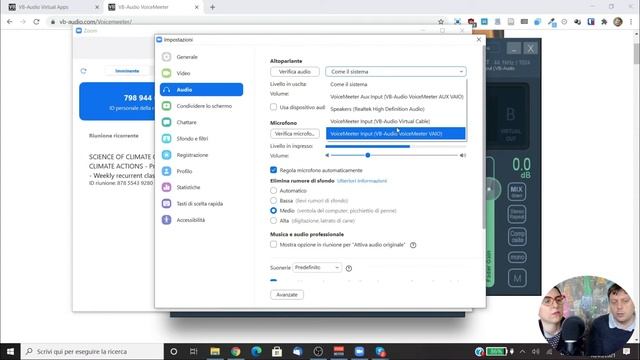Click the Registrazione icon in sidebar
This screenshot has width=640, height=360.
[x=167, y=155]
